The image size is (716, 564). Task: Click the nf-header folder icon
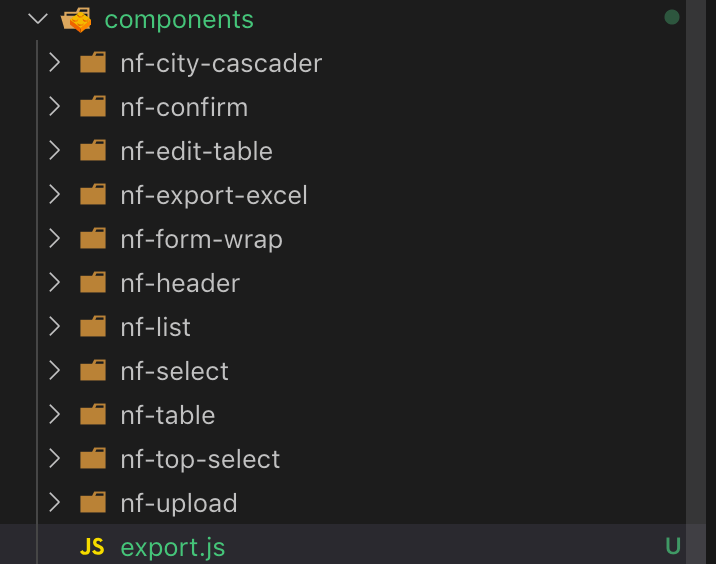tap(93, 283)
